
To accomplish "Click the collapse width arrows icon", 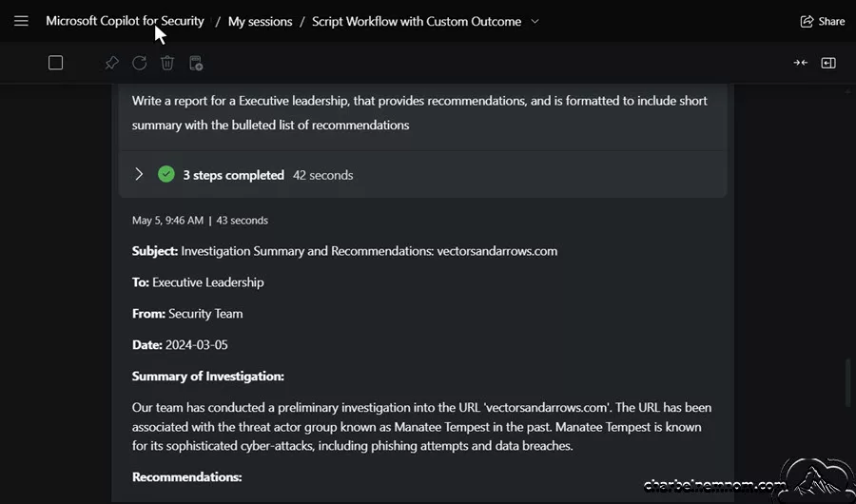I will click(800, 63).
